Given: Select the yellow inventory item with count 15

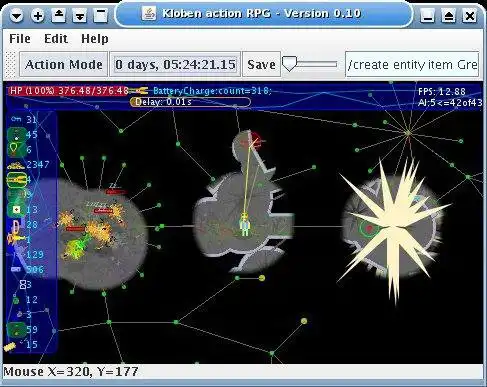Looking at the screenshot, I should pos(10,347).
